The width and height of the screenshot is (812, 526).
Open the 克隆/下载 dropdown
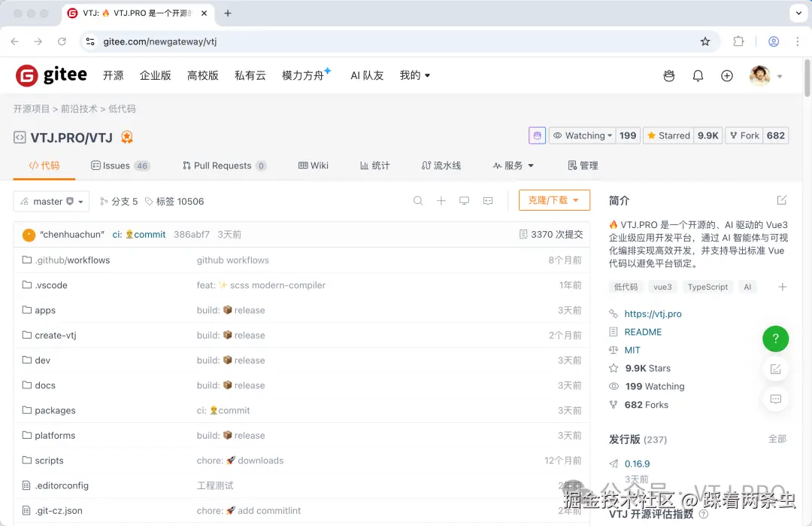tap(554, 200)
